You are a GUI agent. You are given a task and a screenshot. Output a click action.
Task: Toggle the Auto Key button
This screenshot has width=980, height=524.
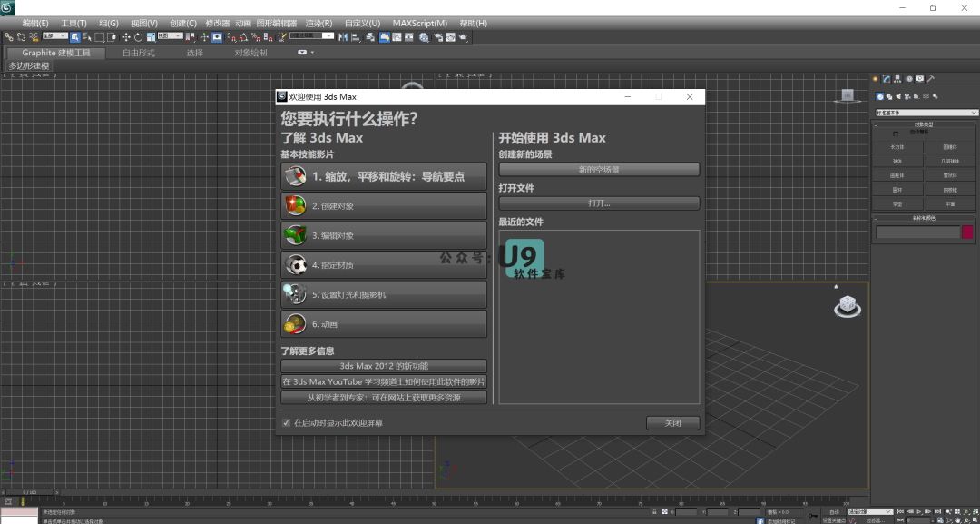834,511
